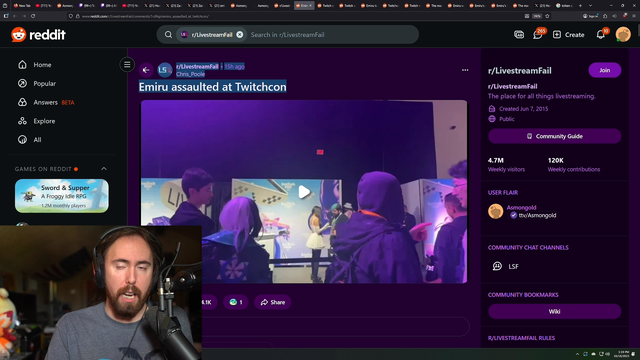Viewport: 640px width, 360px height.
Task: Click the Create post button
Action: [568, 35]
